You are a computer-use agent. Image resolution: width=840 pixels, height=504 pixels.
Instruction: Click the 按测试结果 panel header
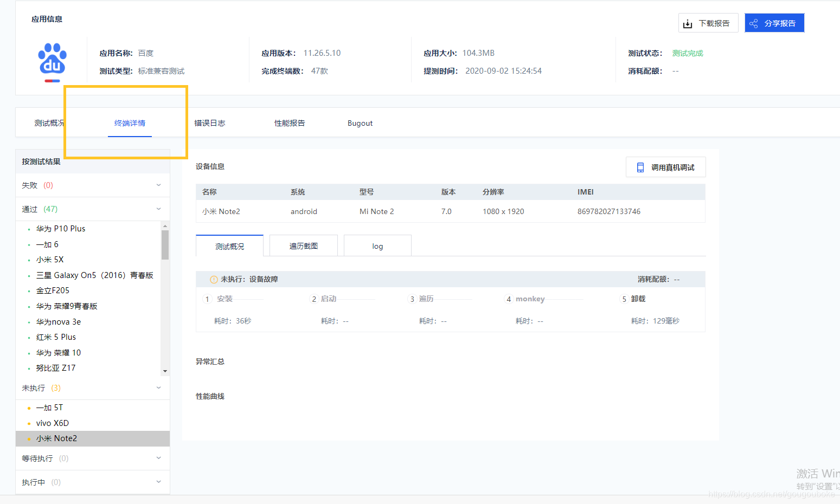[x=93, y=161]
